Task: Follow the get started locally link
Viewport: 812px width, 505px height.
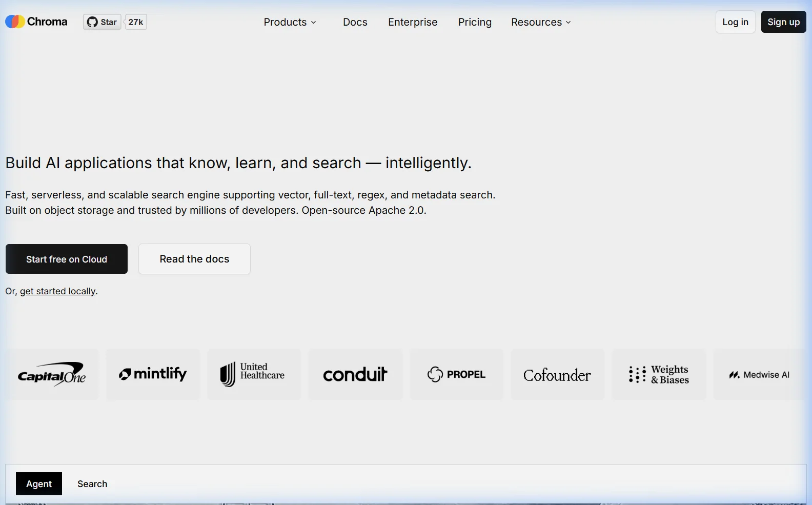Action: [x=57, y=291]
